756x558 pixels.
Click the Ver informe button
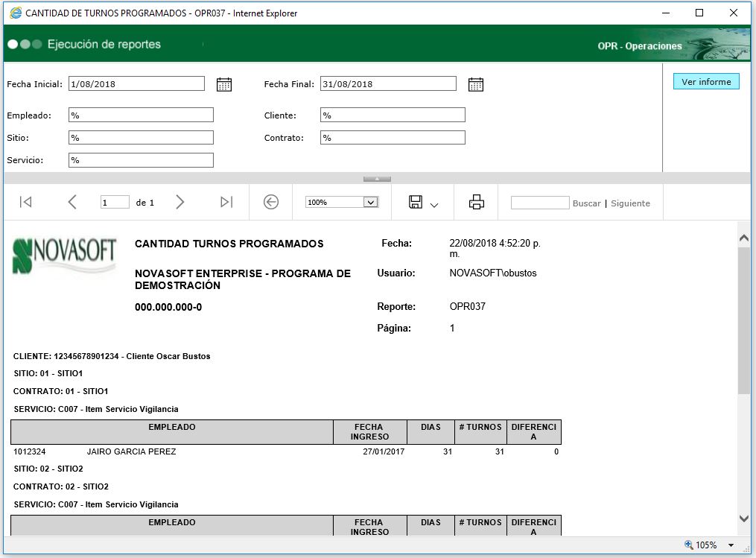706,82
